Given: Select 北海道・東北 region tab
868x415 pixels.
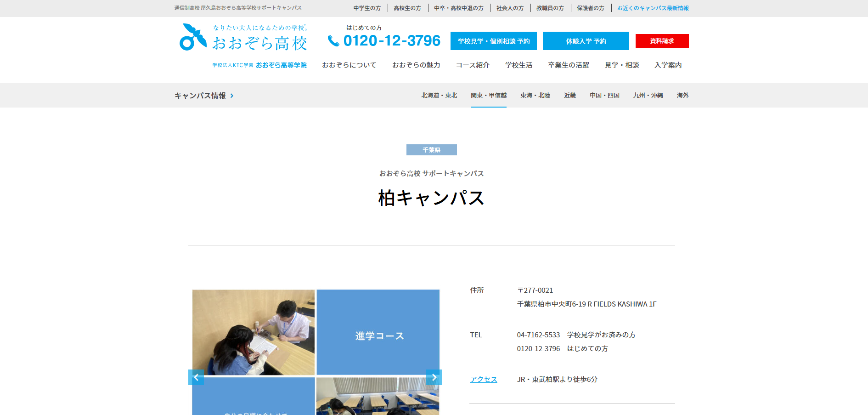Looking at the screenshot, I should click(439, 96).
